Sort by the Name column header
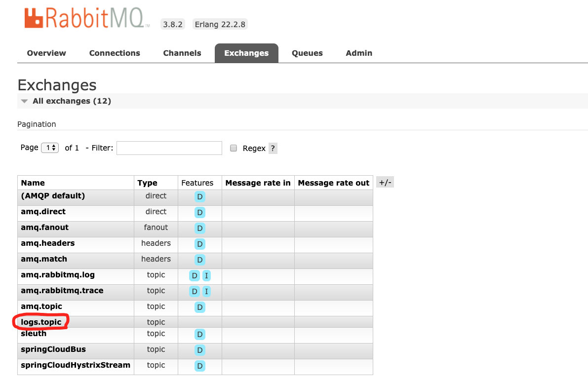Screen dimensions: 588x381 coord(33,183)
